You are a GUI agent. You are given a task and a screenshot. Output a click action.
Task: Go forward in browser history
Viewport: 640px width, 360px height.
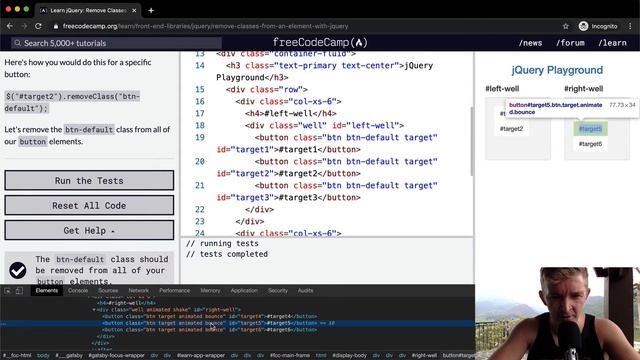coord(24,26)
